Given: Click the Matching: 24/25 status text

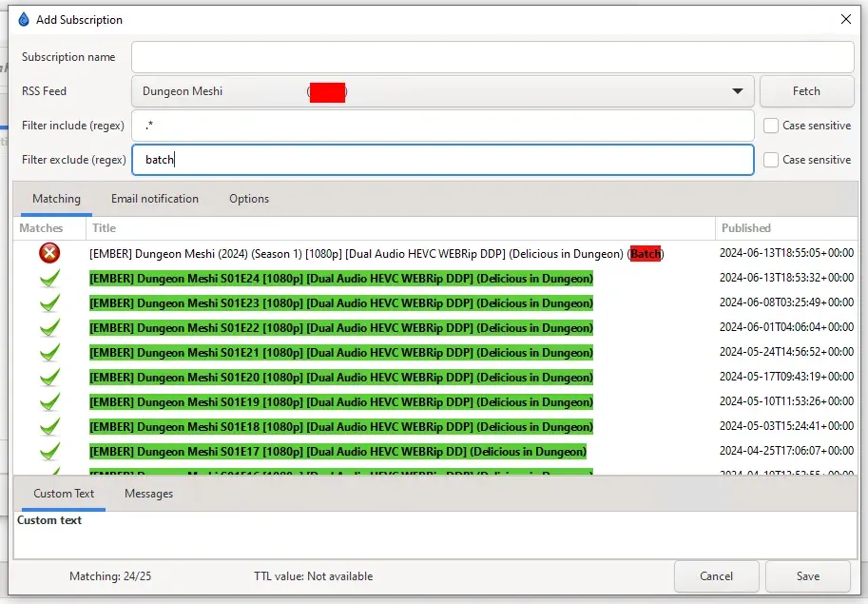Looking at the screenshot, I should click(x=110, y=576).
